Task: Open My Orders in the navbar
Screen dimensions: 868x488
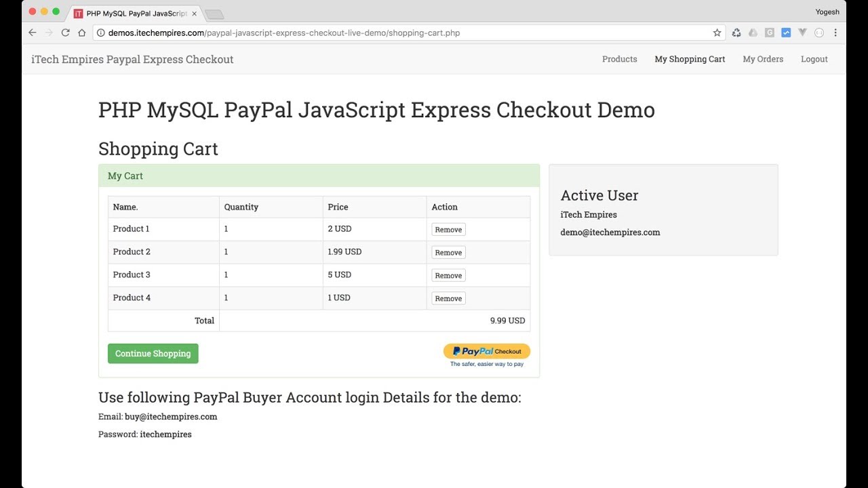Action: pyautogui.click(x=763, y=59)
